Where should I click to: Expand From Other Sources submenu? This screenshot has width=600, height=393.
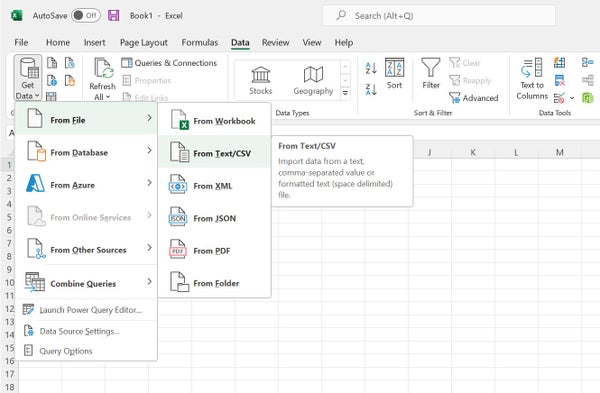[x=86, y=249]
